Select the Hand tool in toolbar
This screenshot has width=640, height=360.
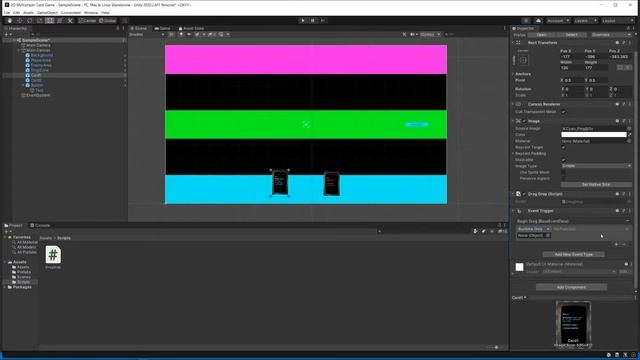click(x=10, y=20)
